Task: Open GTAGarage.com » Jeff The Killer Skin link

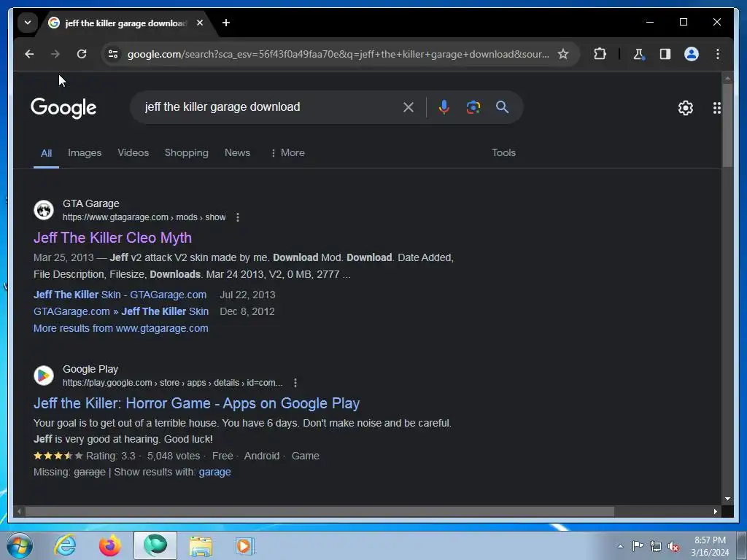Action: 121,311
